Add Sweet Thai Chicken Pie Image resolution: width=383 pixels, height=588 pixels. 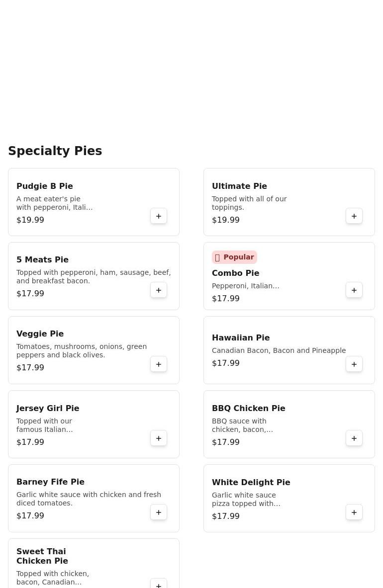click(x=159, y=585)
